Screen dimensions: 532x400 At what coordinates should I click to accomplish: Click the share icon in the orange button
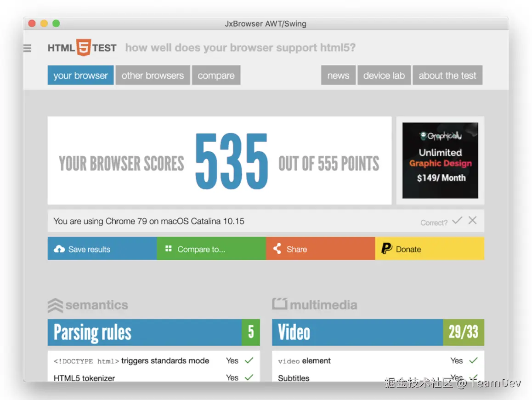click(277, 249)
